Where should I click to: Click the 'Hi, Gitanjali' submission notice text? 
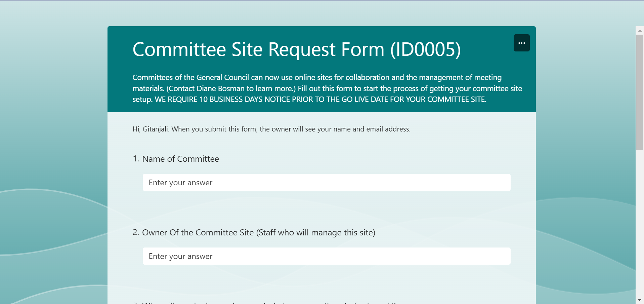tap(271, 129)
